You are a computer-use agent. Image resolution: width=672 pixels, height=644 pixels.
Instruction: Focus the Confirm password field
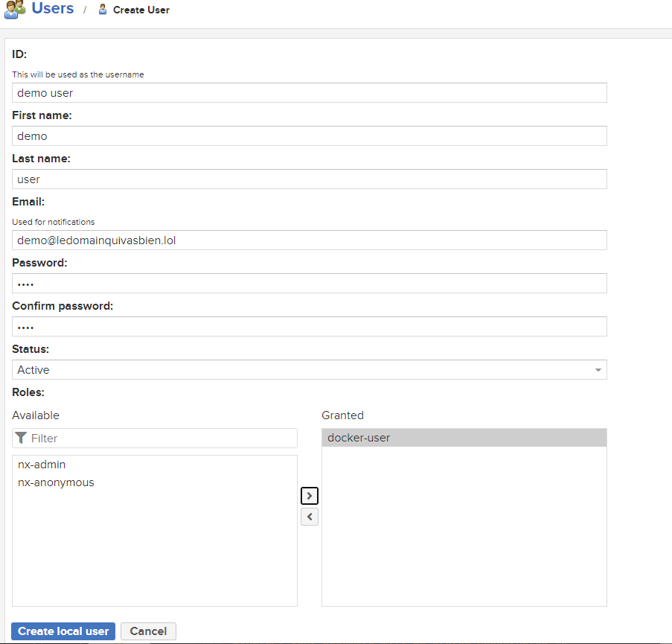309,327
